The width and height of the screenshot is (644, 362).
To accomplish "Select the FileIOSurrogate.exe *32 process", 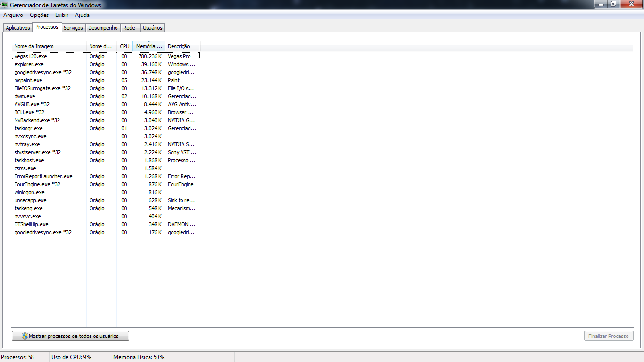I will pyautogui.click(x=106, y=88).
